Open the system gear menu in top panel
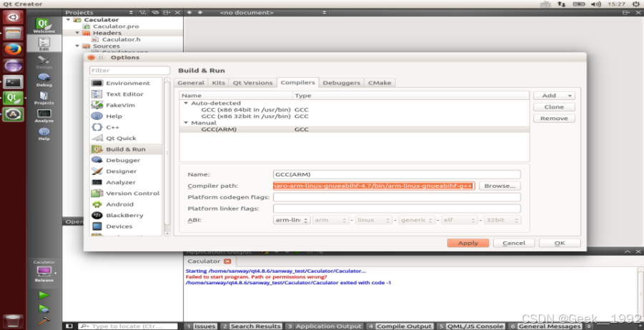Image resolution: width=644 pixels, height=330 pixels. [636, 4]
